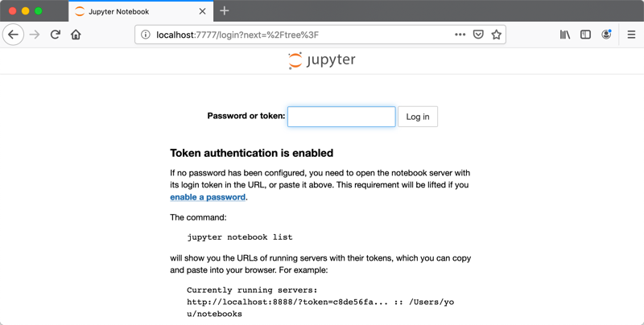Reload the current page
This screenshot has width=644, height=325.
pyautogui.click(x=56, y=35)
